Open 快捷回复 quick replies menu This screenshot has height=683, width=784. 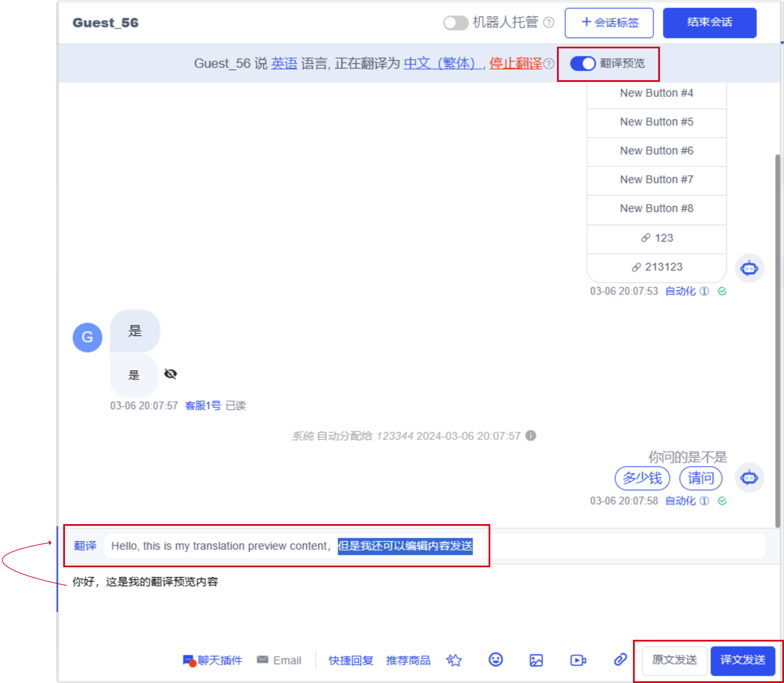tap(351, 660)
